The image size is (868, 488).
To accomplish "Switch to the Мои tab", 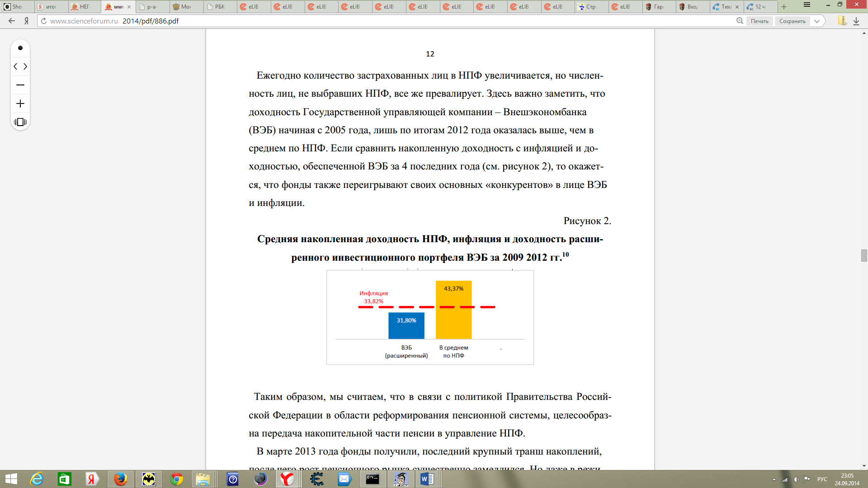I will (186, 7).
